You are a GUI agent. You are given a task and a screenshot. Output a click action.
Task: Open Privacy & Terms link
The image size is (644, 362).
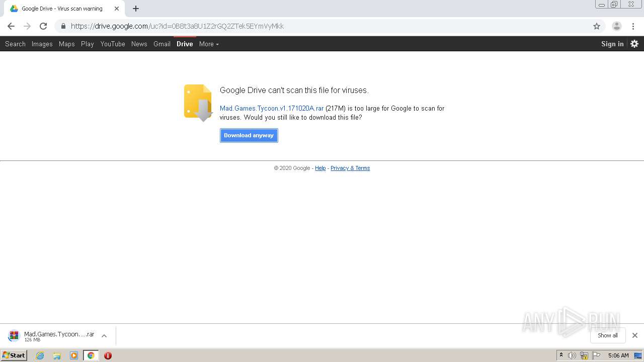[350, 168]
